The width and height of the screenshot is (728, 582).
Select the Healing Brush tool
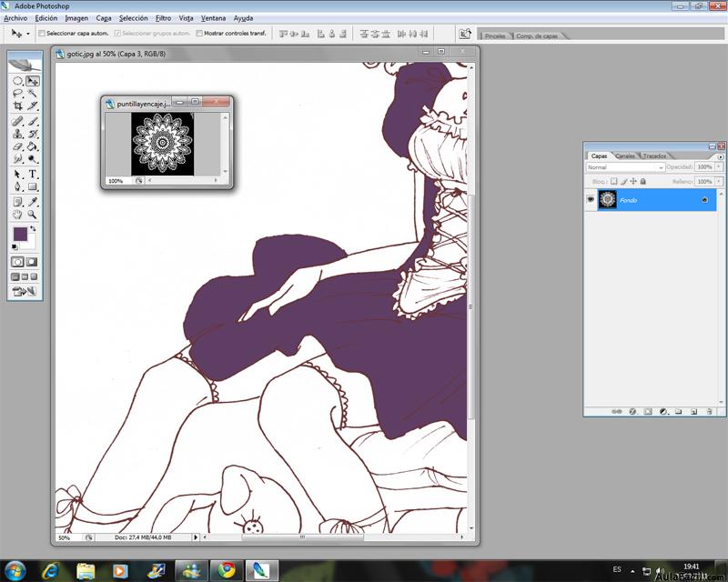tap(17, 122)
